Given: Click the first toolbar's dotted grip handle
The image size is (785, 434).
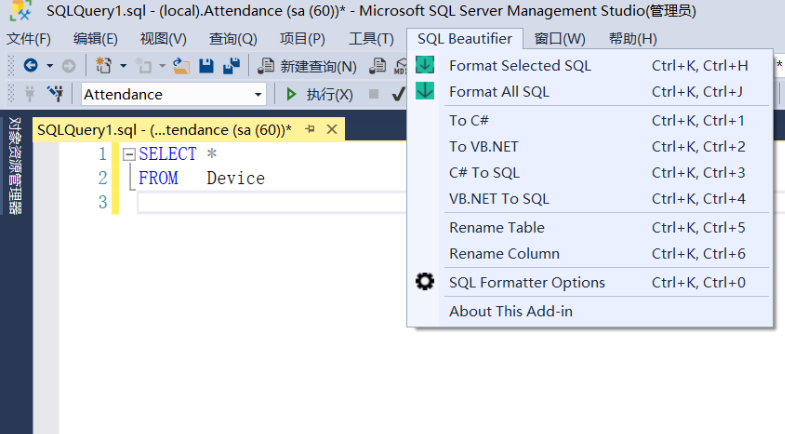Looking at the screenshot, I should coord(12,66).
